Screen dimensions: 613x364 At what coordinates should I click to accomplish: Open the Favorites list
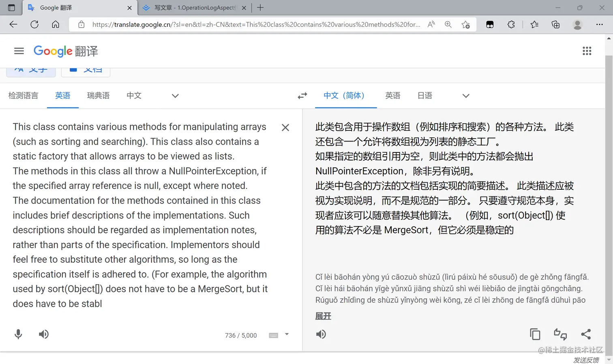click(534, 24)
